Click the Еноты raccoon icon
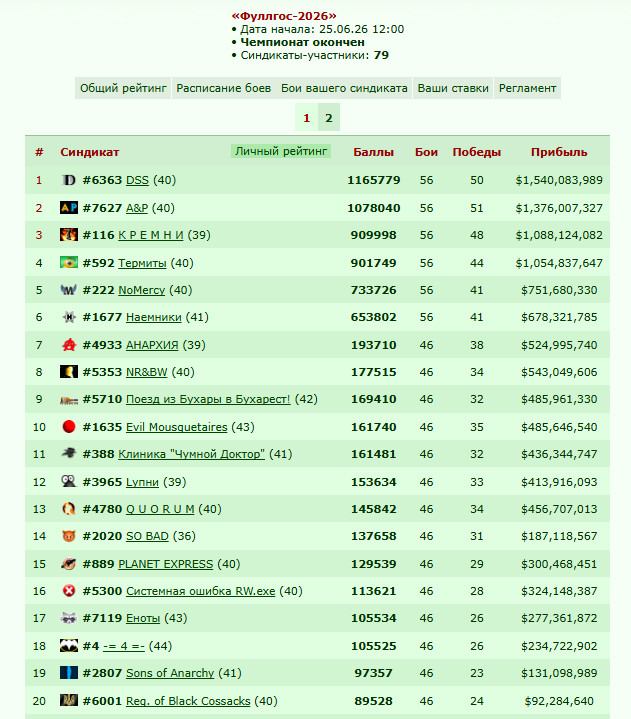 pos(69,618)
